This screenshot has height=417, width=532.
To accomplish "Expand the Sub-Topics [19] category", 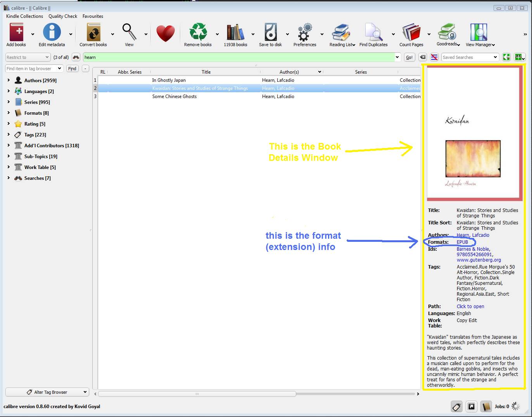I will (9, 156).
